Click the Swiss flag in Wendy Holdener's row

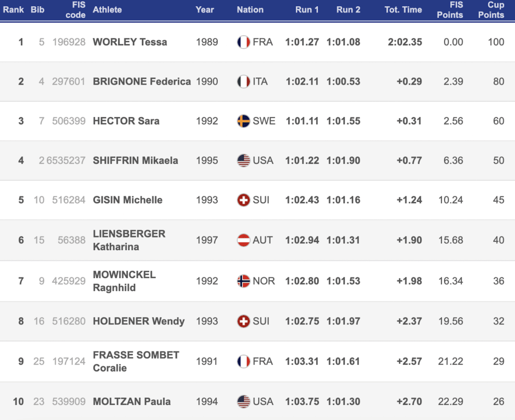pyautogui.click(x=243, y=321)
